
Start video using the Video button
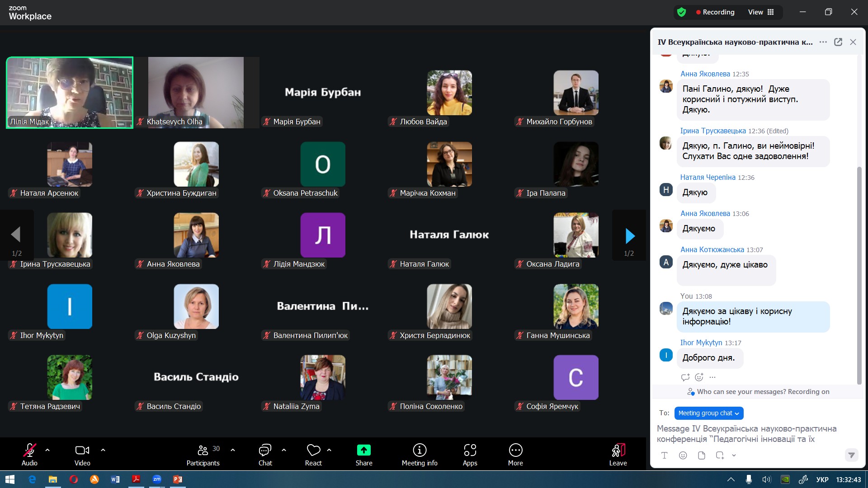click(82, 455)
